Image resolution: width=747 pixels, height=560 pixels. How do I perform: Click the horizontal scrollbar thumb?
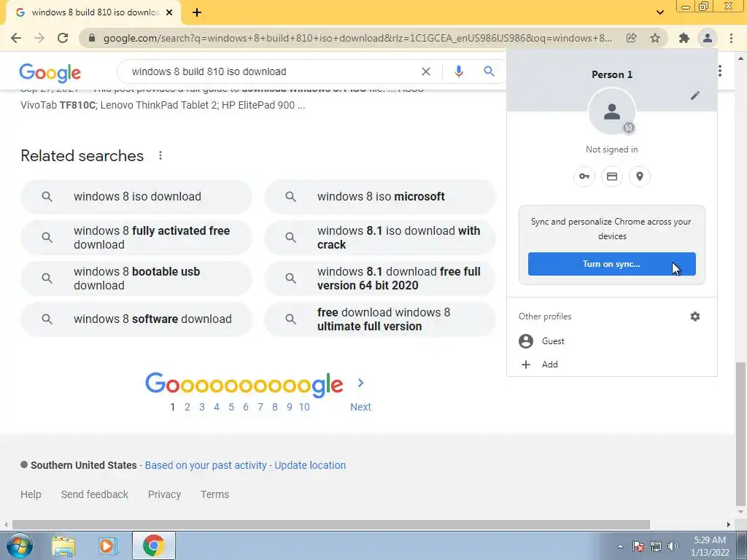click(331, 524)
